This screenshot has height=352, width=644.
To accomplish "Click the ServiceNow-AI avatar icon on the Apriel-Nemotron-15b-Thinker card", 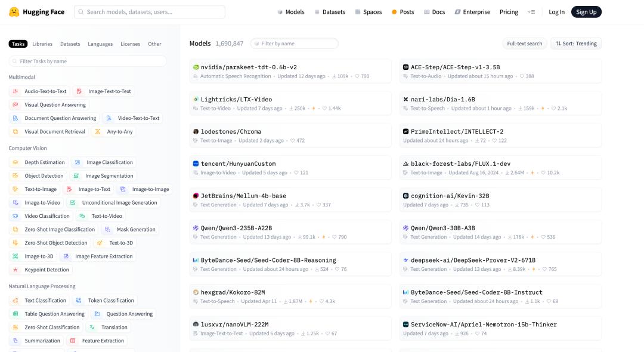I will click(406, 324).
